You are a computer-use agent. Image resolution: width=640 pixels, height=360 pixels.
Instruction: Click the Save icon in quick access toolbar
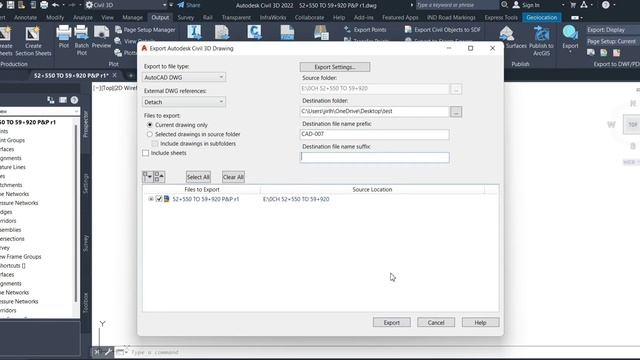click(11, 5)
